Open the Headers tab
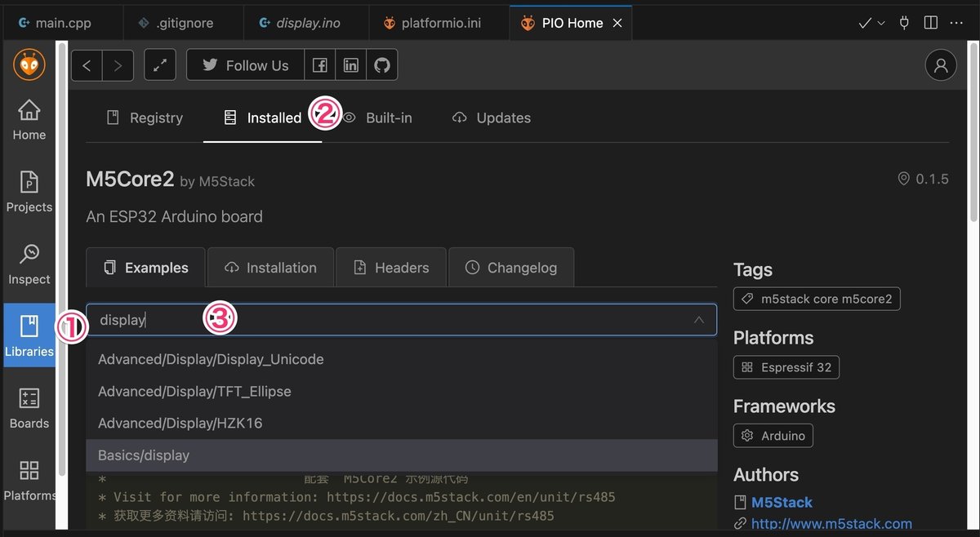 click(x=391, y=268)
